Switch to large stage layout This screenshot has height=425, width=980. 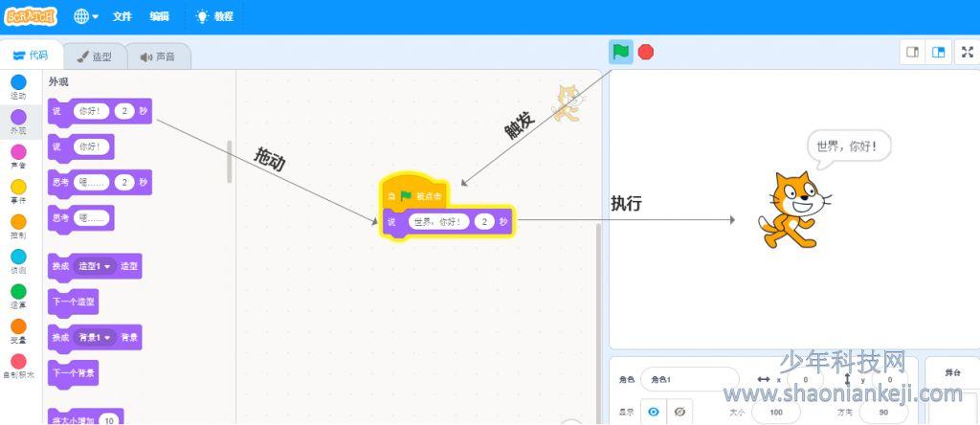pyautogui.click(x=938, y=53)
